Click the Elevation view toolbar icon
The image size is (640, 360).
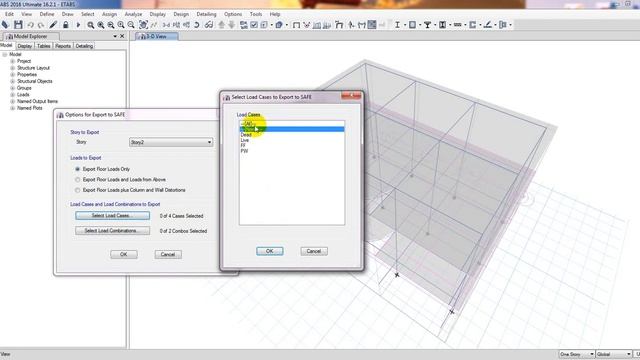pos(186,25)
